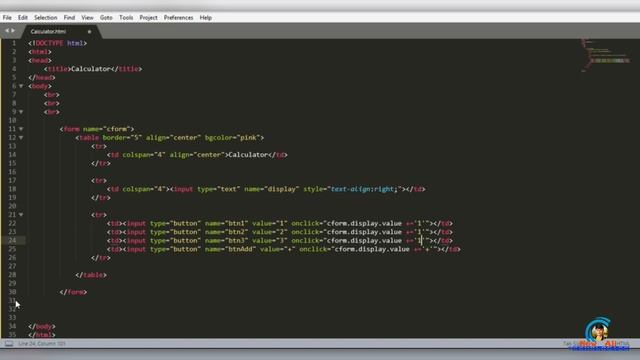
Task: Click text-align:right style on line 18
Action: click(x=362, y=189)
